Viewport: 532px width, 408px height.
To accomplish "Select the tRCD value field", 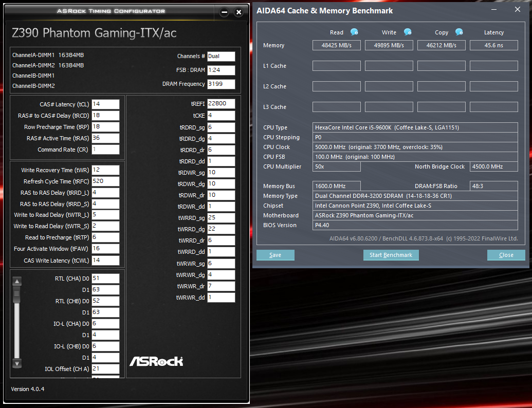I will 105,115.
